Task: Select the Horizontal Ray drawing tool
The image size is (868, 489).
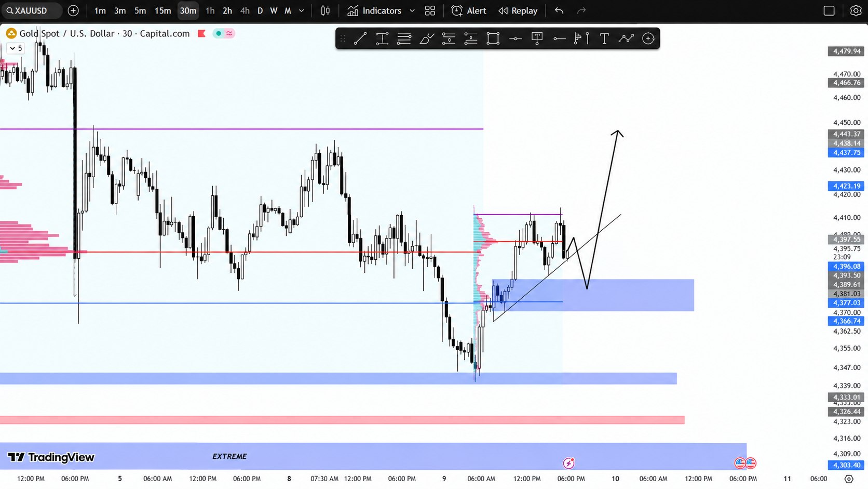Action: point(560,38)
